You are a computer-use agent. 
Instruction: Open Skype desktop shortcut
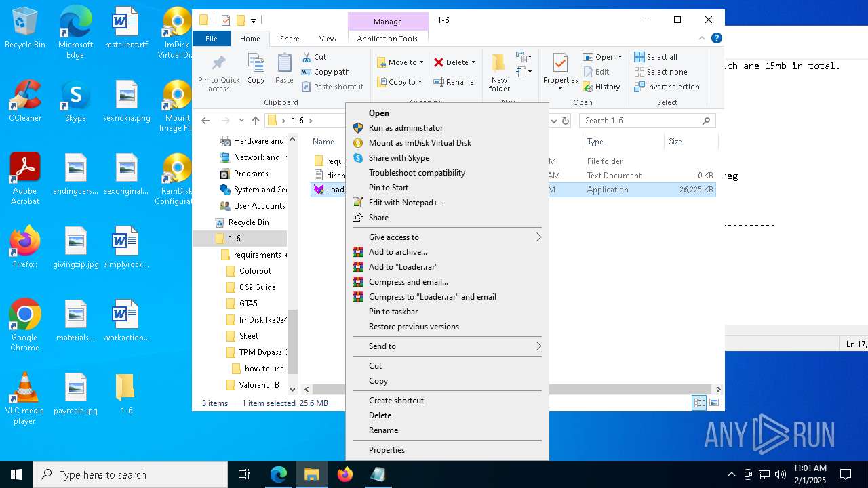pyautogui.click(x=75, y=102)
